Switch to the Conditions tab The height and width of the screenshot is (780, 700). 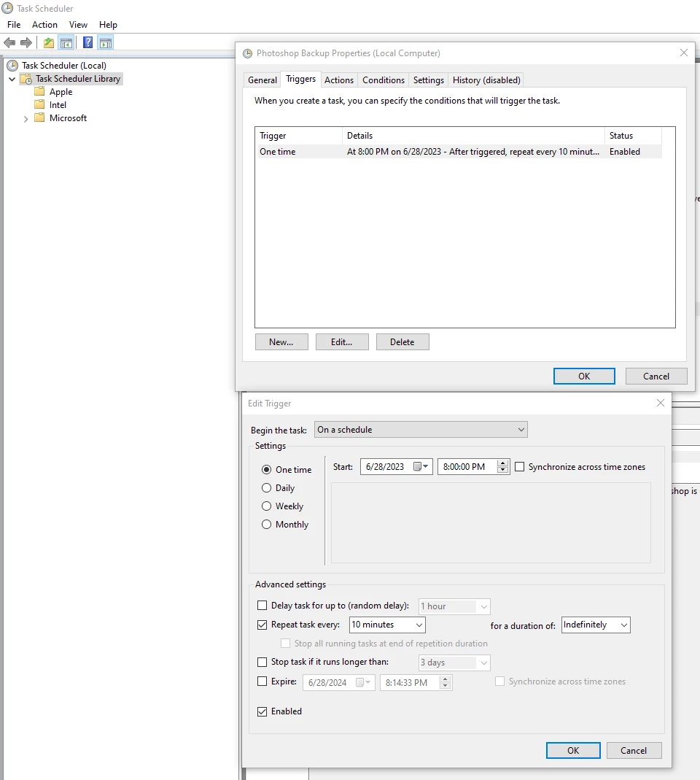(x=384, y=80)
